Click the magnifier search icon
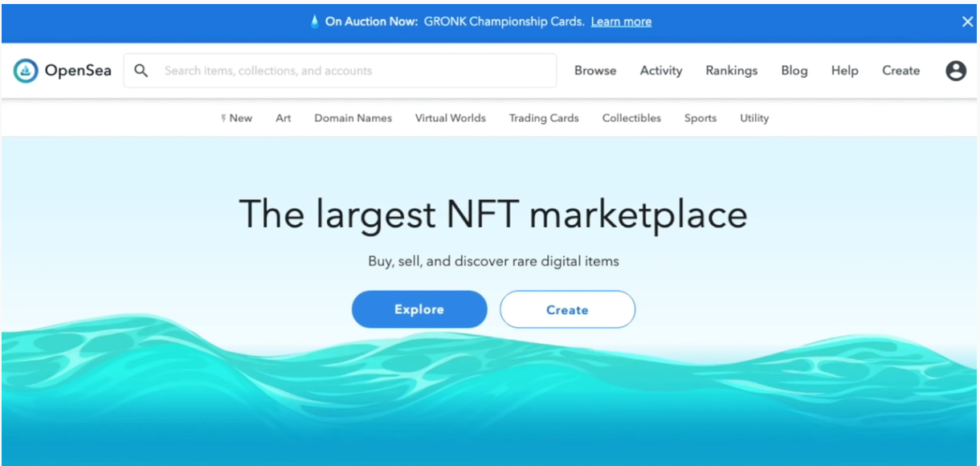980x466 pixels. [x=141, y=71]
